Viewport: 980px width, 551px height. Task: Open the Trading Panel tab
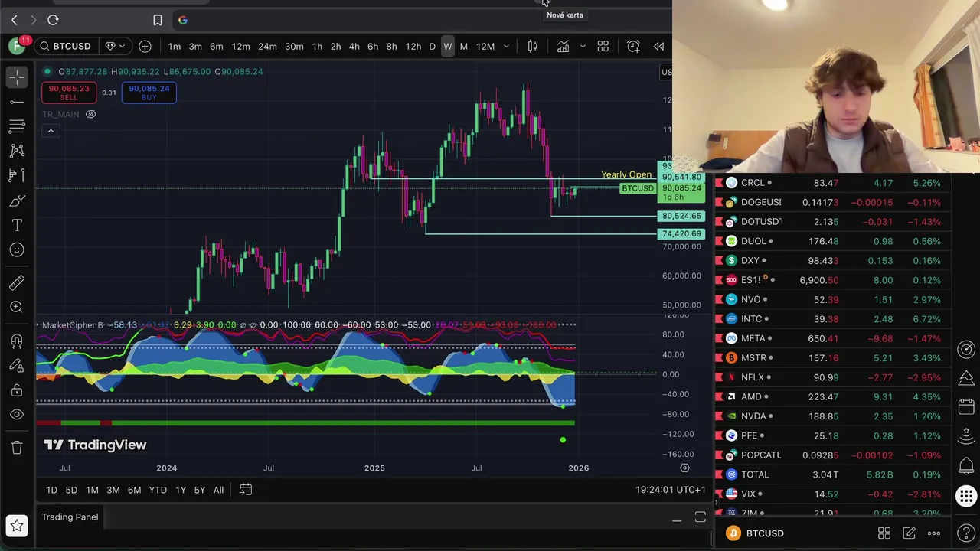[70, 517]
